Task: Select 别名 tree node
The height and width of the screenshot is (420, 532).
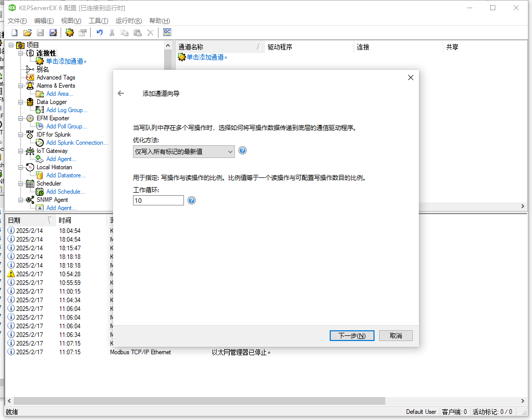Action: click(x=42, y=69)
